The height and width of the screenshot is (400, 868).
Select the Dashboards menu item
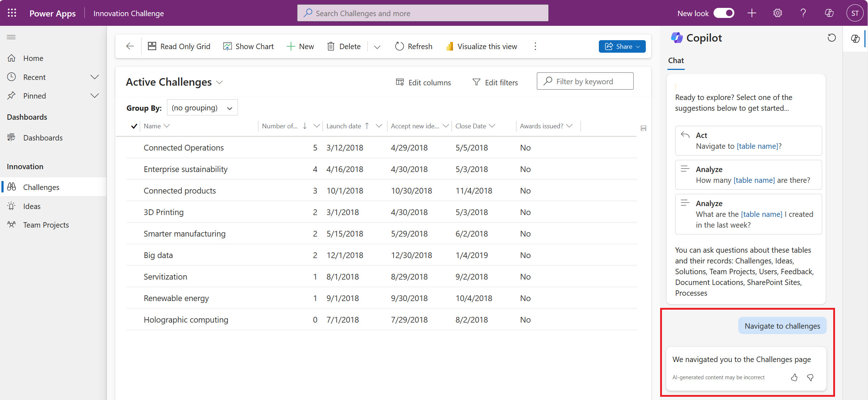(42, 137)
